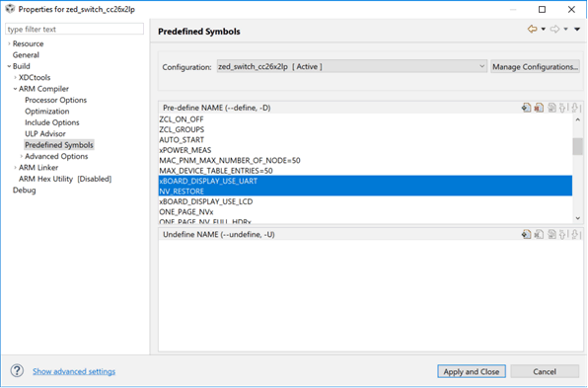Select xBOARD_DISPLAY_USE_UART symbol

[365, 181]
